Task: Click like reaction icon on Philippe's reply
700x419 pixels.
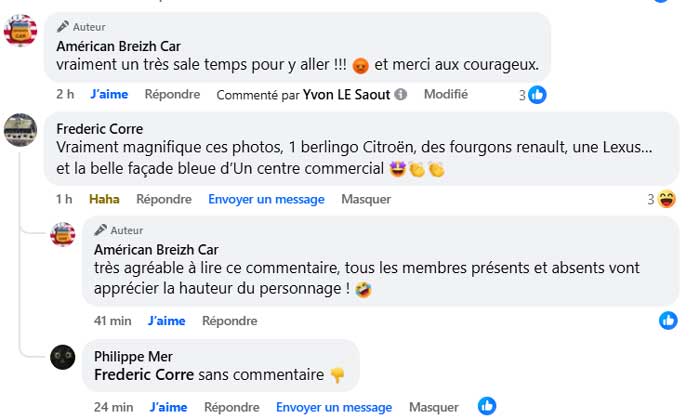Action: tap(487, 407)
